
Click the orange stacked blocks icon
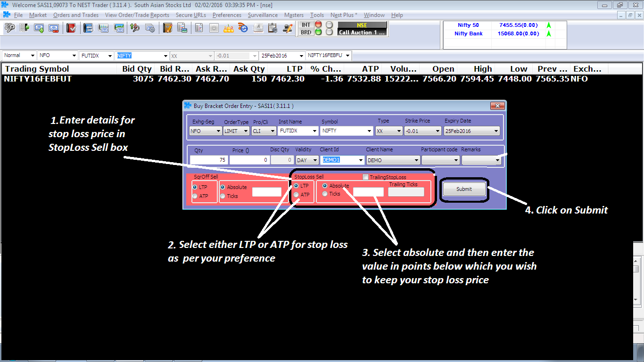pyautogui.click(x=229, y=28)
